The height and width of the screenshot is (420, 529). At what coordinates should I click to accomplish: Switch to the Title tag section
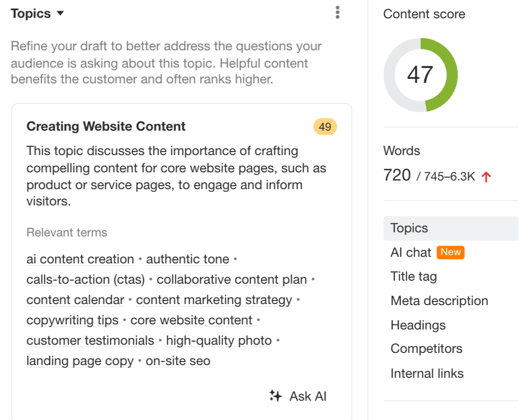[413, 276]
